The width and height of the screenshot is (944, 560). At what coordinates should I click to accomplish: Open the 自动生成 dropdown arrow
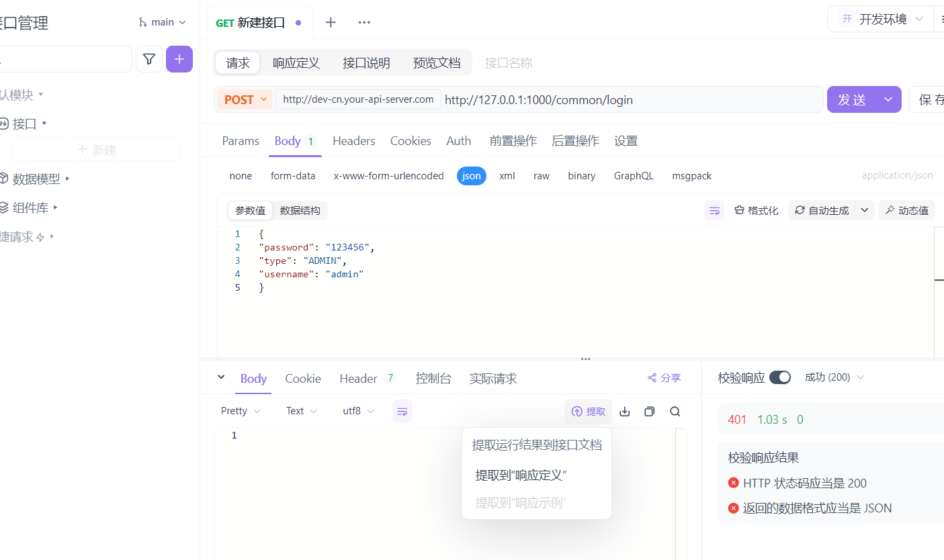(865, 210)
